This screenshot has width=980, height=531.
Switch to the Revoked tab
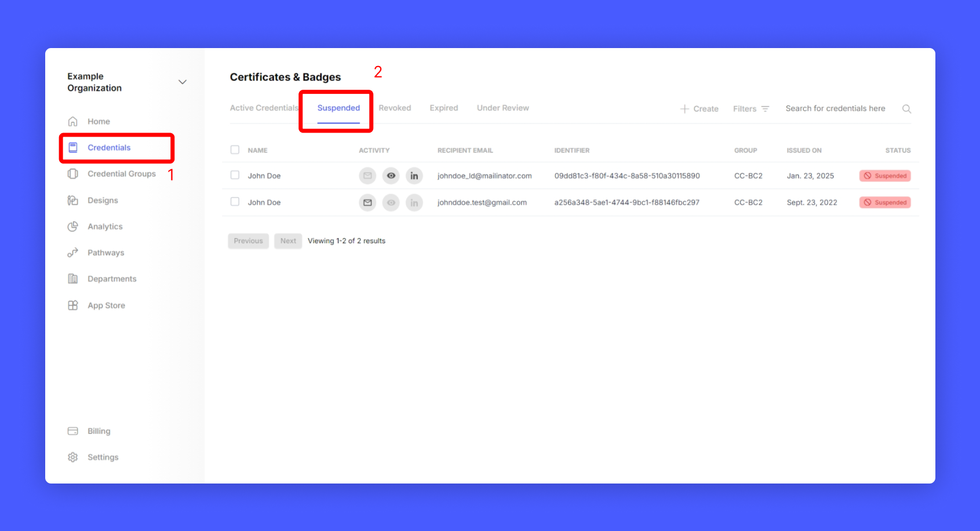395,108
